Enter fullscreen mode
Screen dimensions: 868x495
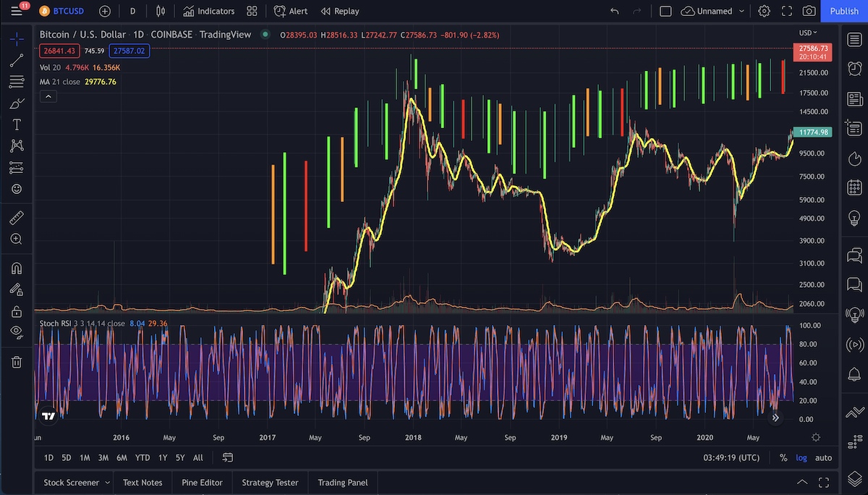[787, 12]
